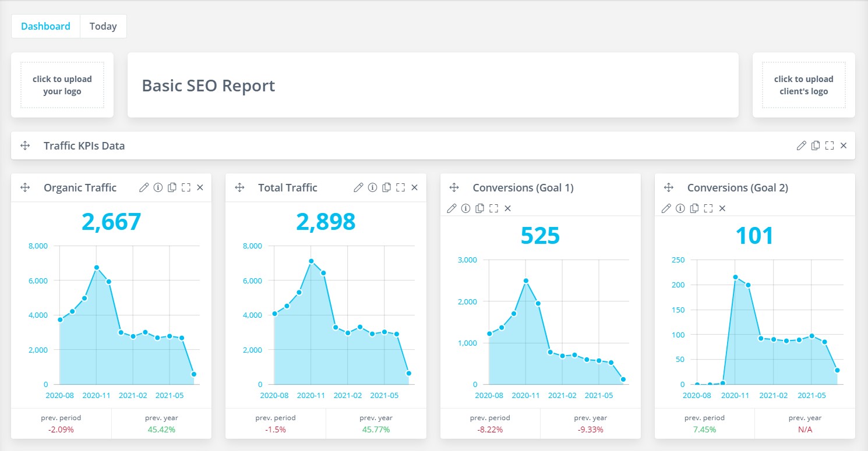Switch to the Today tab

click(103, 26)
